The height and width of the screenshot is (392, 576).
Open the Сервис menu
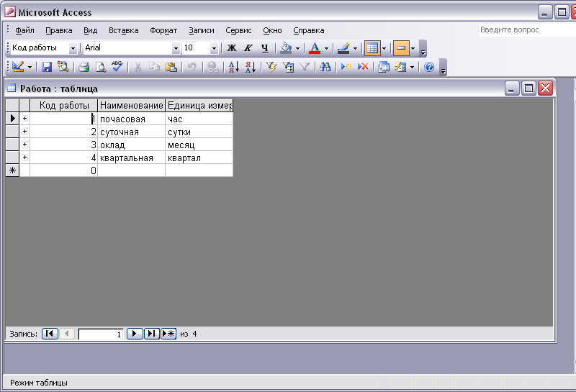pyautogui.click(x=238, y=30)
